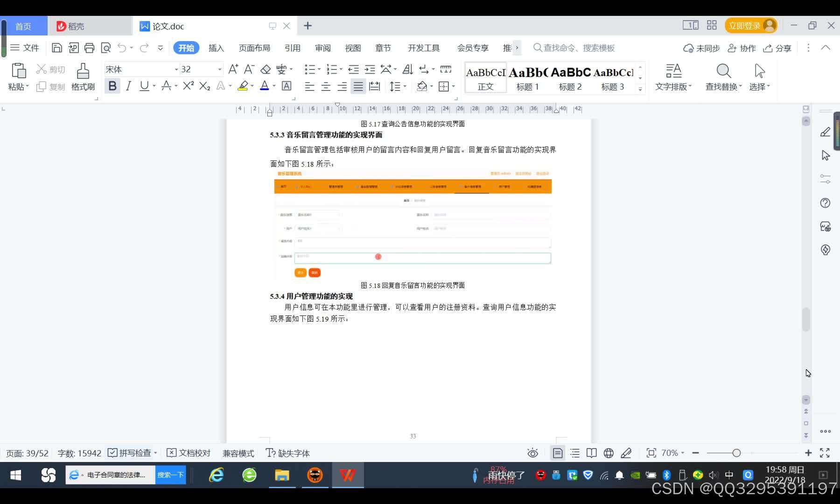Click Document Proofing (文档校对) in status bar
The width and height of the screenshot is (840, 504).
[x=189, y=453]
